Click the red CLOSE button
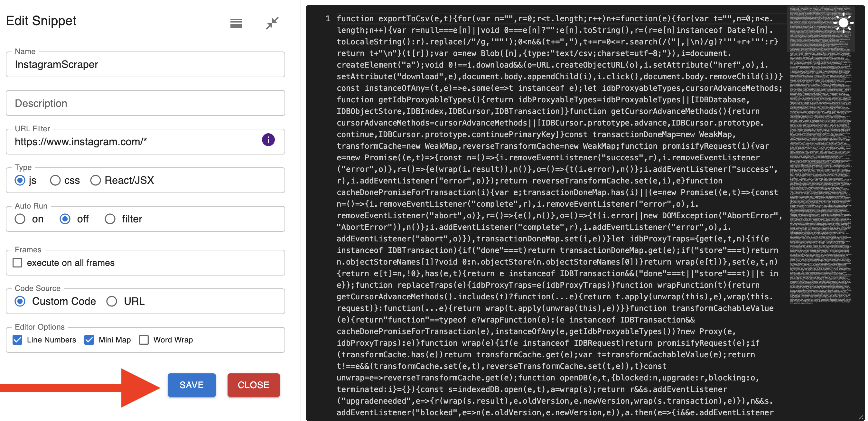This screenshot has height=421, width=868. [x=253, y=385]
